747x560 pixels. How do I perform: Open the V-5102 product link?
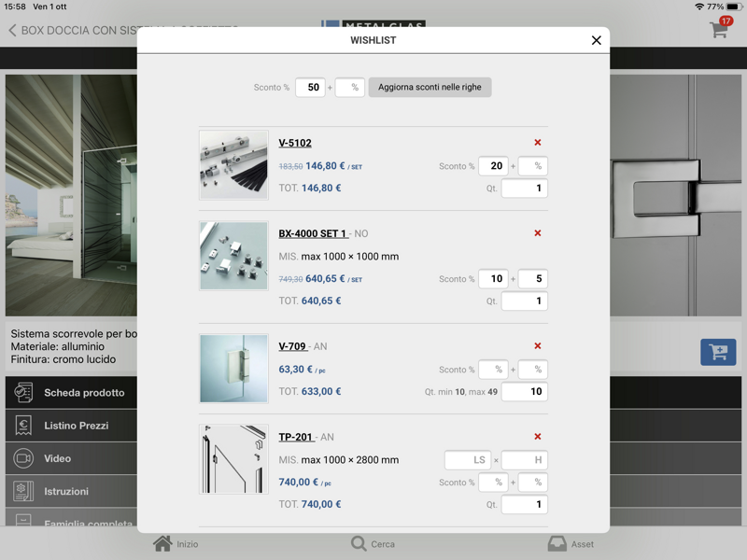(x=295, y=143)
